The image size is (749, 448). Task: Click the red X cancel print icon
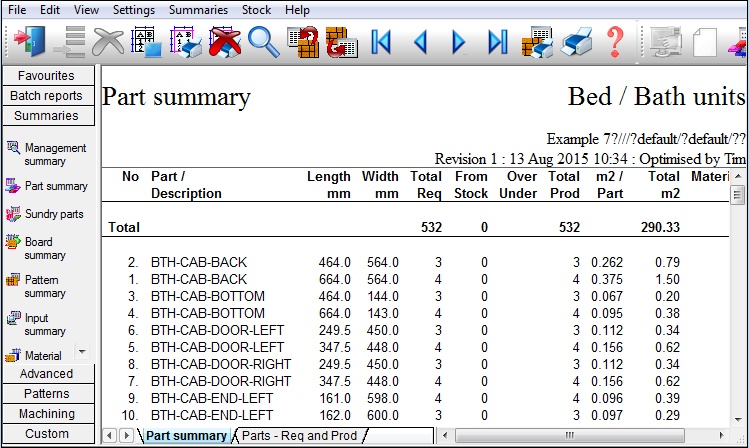[x=225, y=42]
